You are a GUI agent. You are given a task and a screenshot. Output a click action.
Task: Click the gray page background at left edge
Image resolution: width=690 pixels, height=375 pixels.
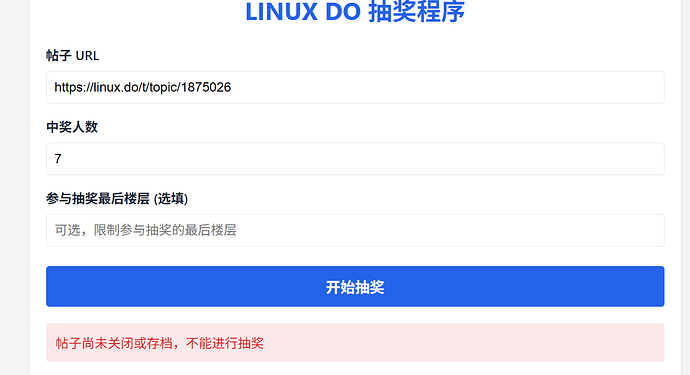click(x=15, y=188)
